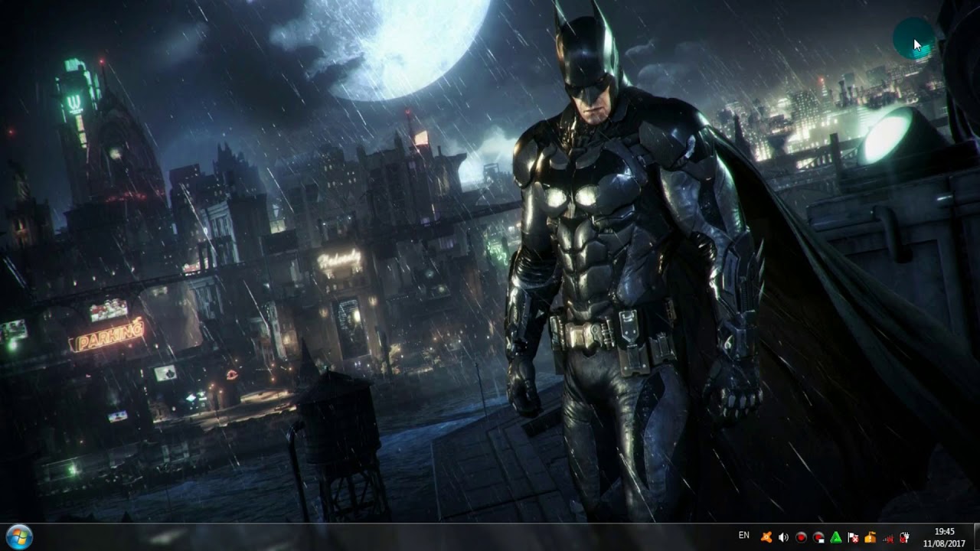Click the volume speaker tray icon
The width and height of the screenshot is (980, 551).
click(x=783, y=537)
